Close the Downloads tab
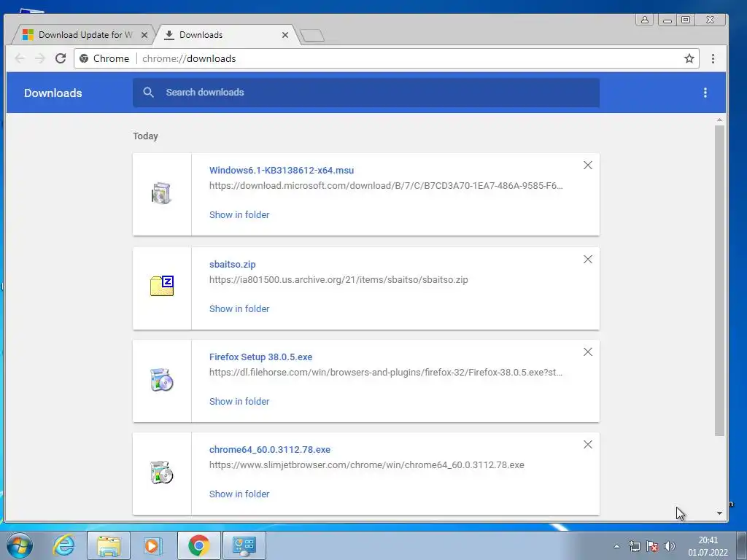Screen dimensions: 747x560 click(285, 35)
